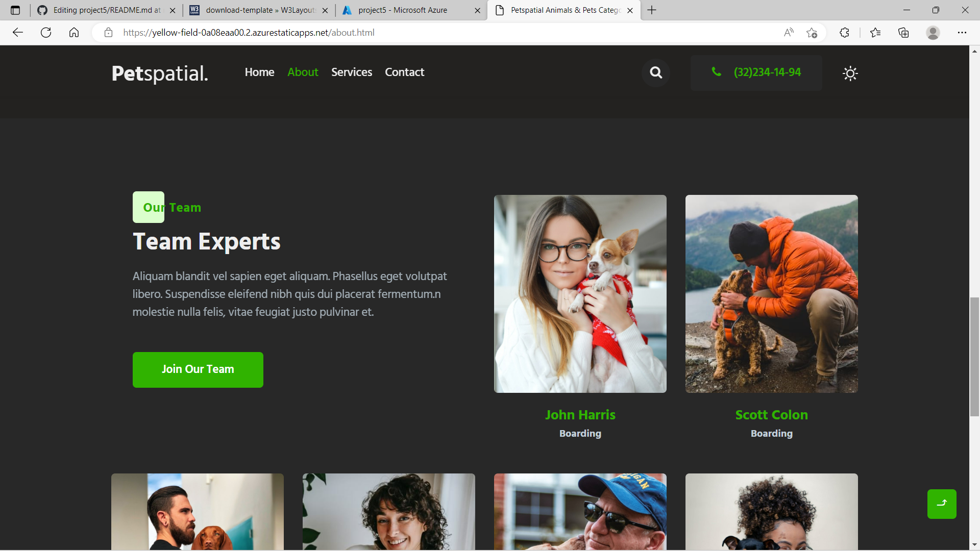Open Services navigation menu item
Screen dimensions: 980x551
pos(351,72)
